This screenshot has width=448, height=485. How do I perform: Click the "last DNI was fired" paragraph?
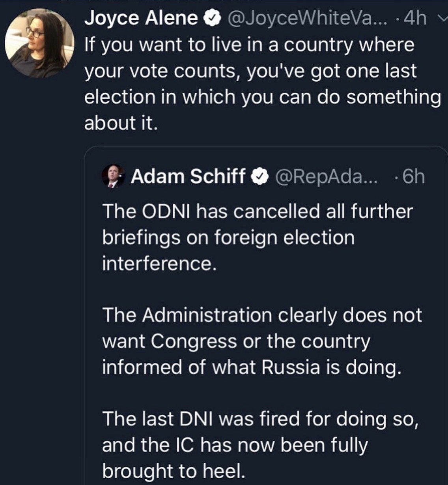260,445
